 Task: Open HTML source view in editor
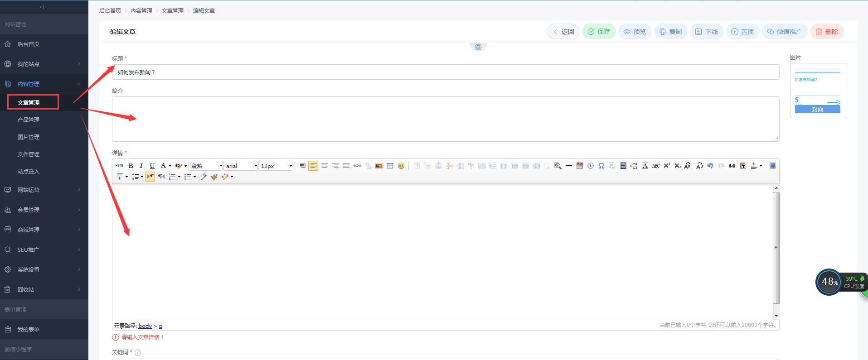(x=119, y=166)
